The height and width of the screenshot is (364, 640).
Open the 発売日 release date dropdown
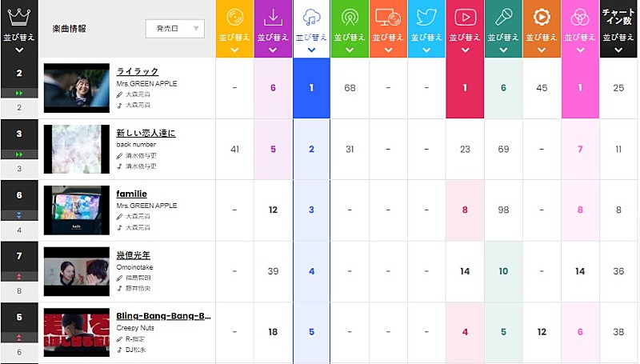[174, 29]
